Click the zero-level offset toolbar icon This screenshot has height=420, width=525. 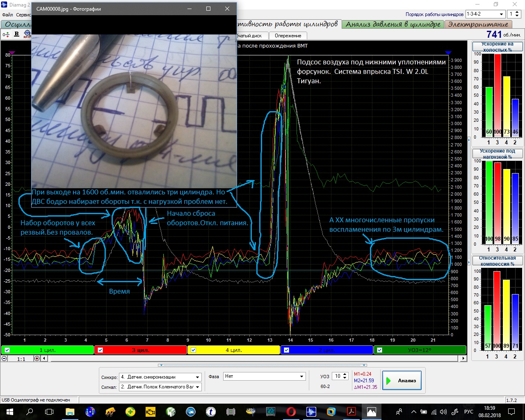(x=6, y=34)
